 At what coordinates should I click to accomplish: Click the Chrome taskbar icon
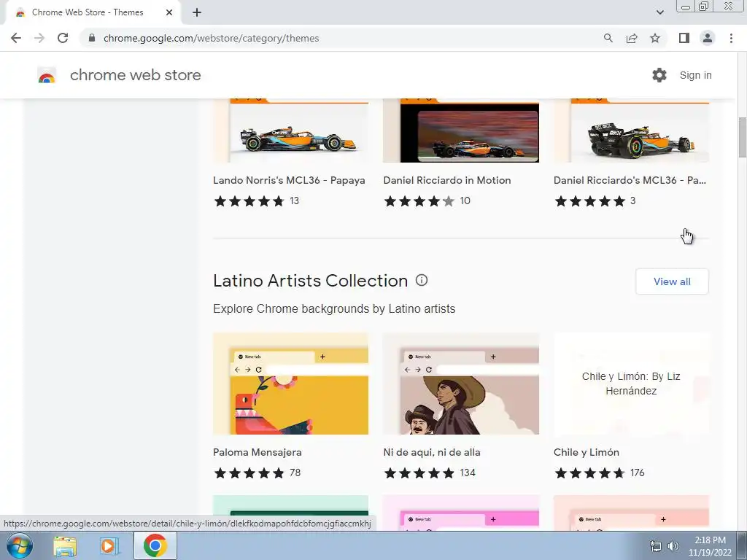click(155, 545)
